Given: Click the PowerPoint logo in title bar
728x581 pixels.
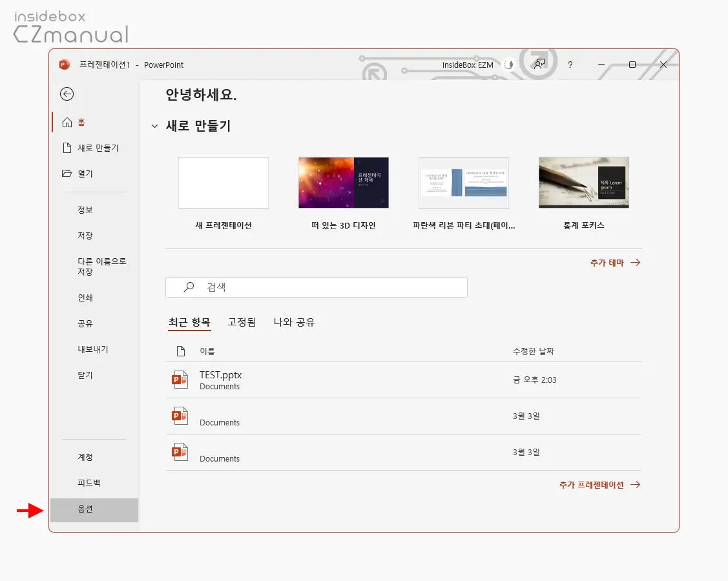Looking at the screenshot, I should point(64,65).
